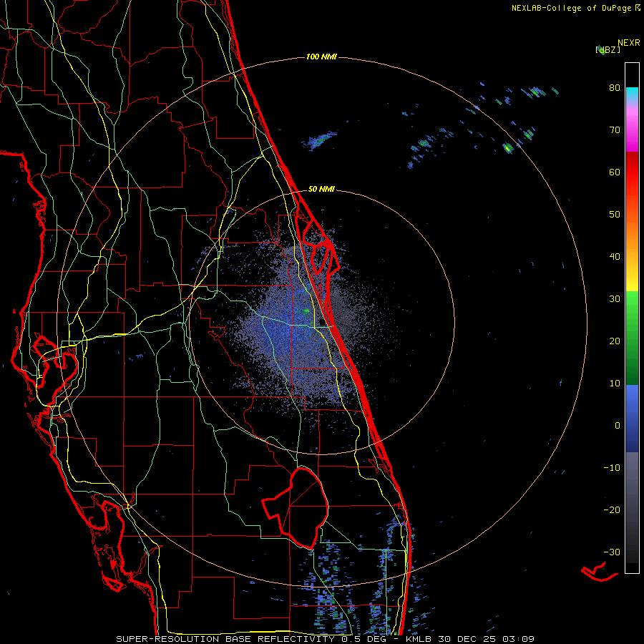Click the 70 dBZ tick label

(615, 130)
